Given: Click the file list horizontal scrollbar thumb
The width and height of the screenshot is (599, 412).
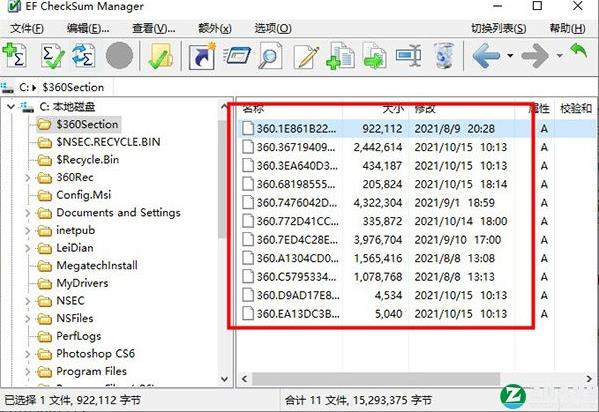Looking at the screenshot, I should (x=376, y=379).
